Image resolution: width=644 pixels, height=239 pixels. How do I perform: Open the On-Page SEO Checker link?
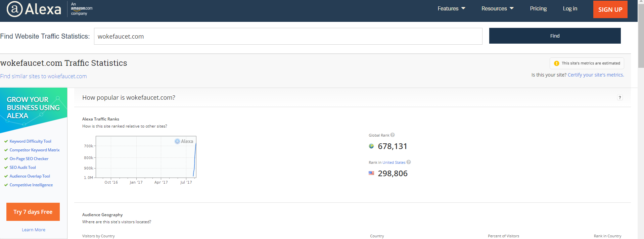pos(29,159)
